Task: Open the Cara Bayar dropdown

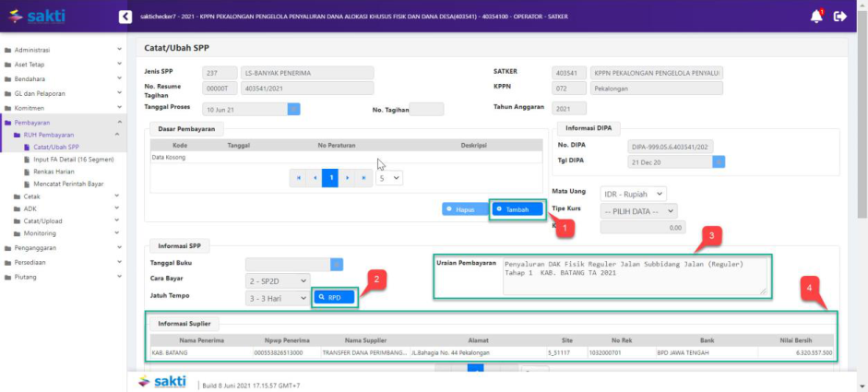Action: 277,280
